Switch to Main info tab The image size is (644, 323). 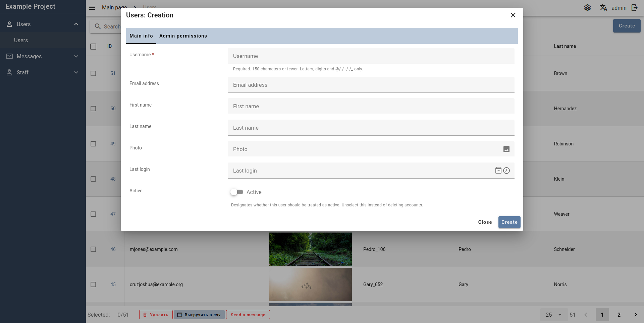141,36
